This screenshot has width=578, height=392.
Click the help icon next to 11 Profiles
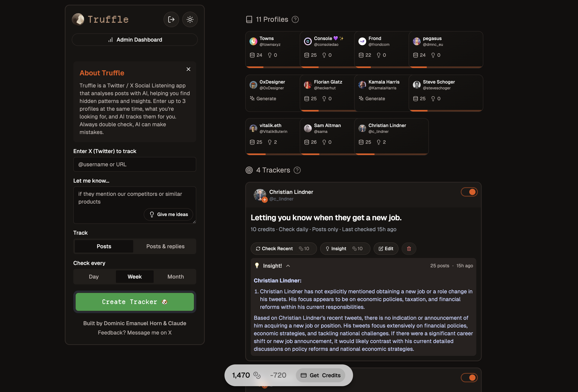pyautogui.click(x=295, y=19)
